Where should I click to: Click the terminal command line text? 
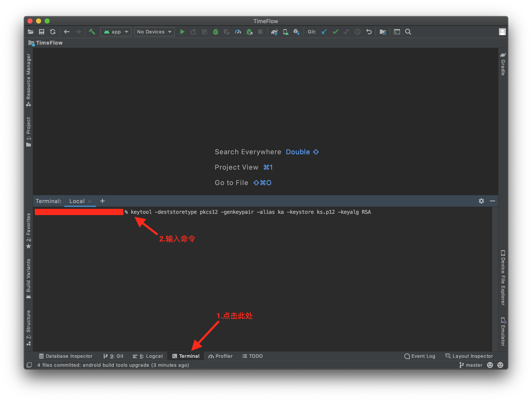coord(250,212)
